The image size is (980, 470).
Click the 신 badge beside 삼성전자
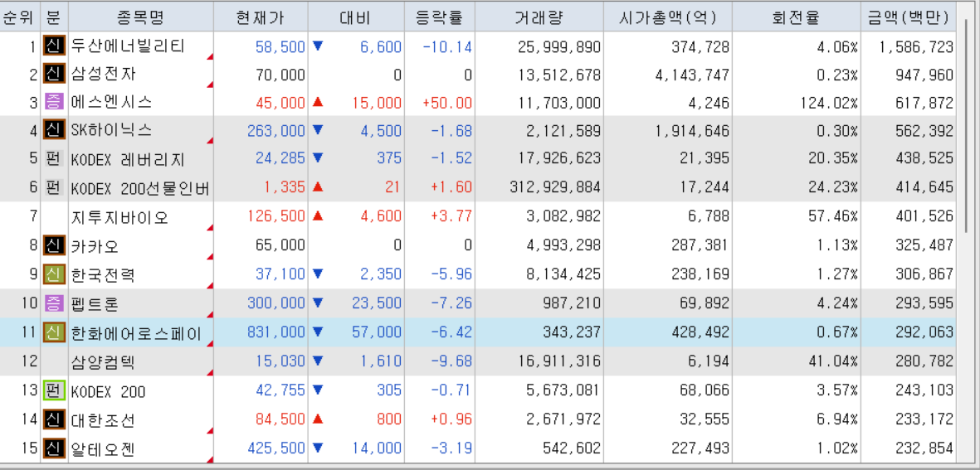tap(54, 75)
